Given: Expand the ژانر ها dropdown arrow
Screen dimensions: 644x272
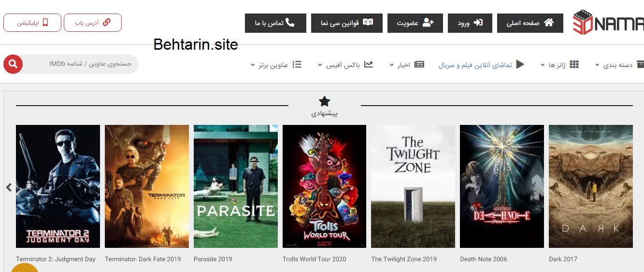Looking at the screenshot, I should (543, 65).
